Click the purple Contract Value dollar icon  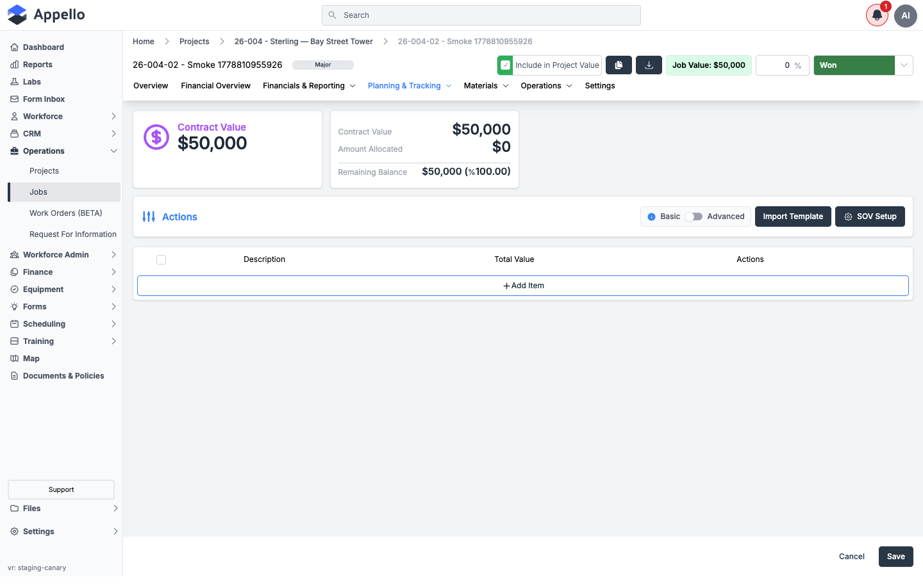(156, 137)
